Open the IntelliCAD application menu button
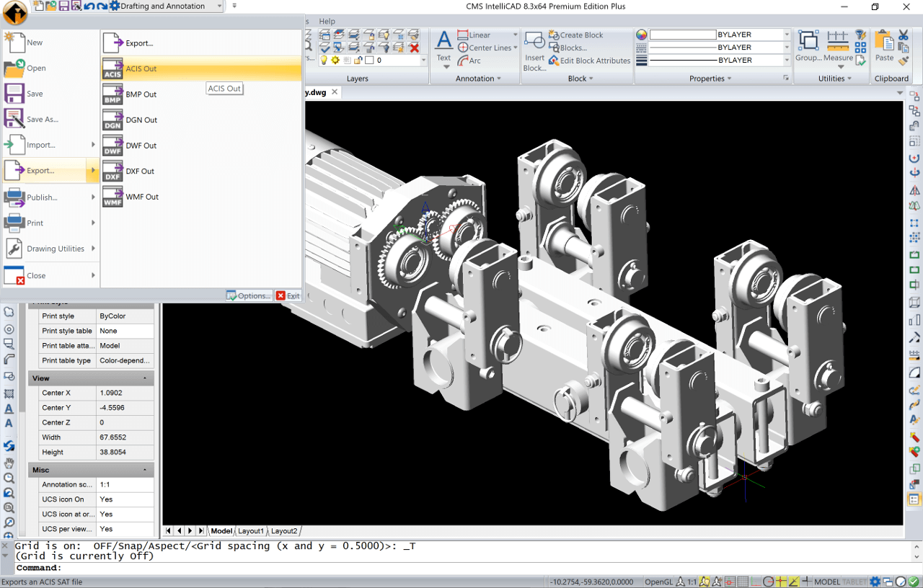Viewport: 923px width, 588px height. tap(15, 12)
